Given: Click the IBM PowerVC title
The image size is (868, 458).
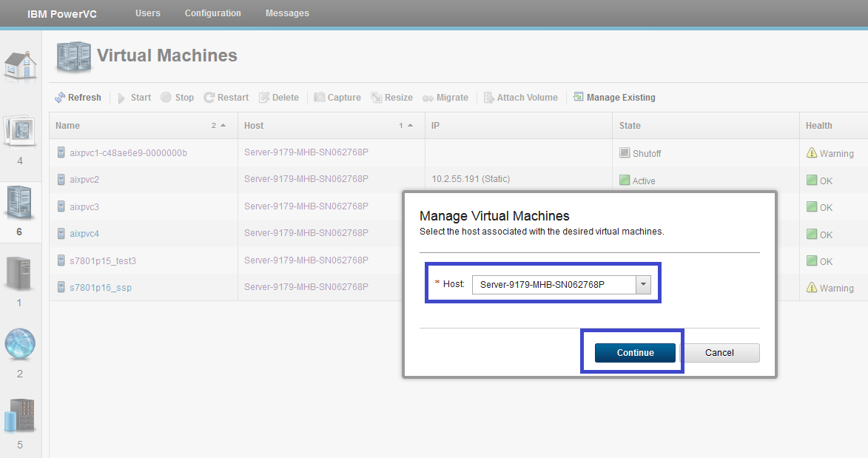Looking at the screenshot, I should pos(62,14).
